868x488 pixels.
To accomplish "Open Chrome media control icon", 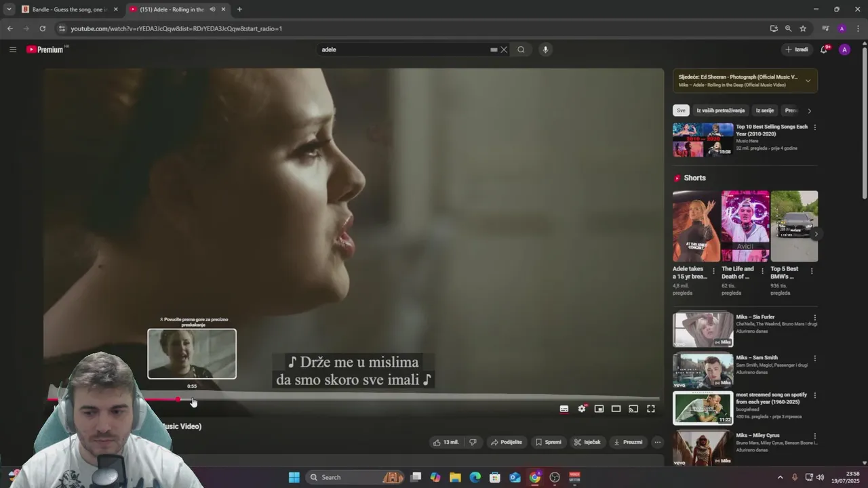I will (825, 28).
